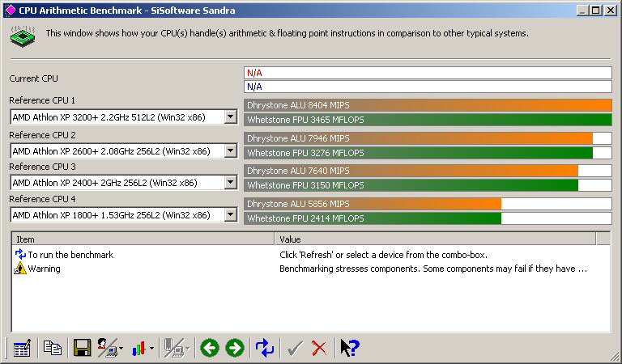Select the 'To run the benchmark' row
This screenshot has width=622, height=364.
pos(311,254)
